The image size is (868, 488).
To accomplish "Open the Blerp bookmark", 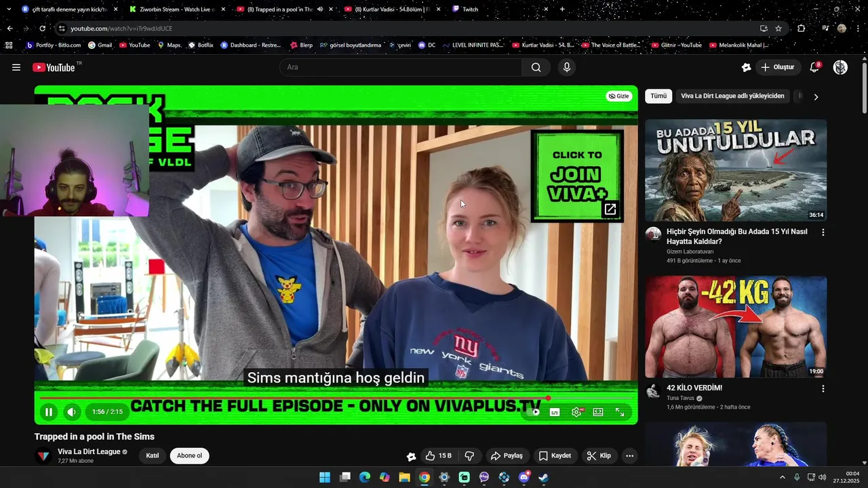I will [301, 45].
